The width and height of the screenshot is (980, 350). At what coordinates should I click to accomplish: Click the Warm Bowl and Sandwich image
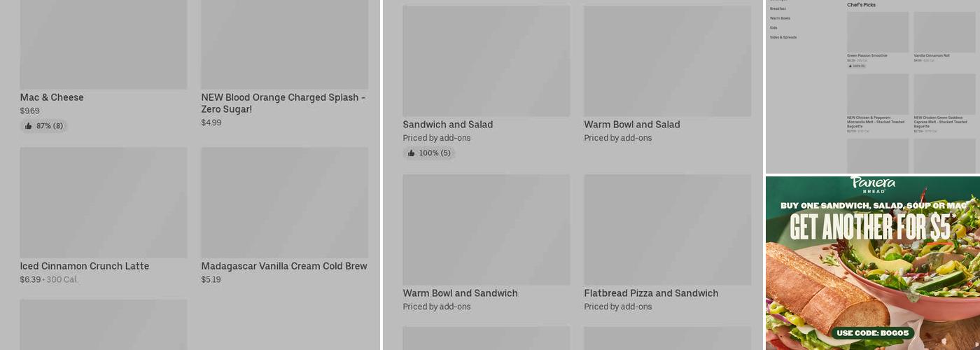(x=486, y=230)
